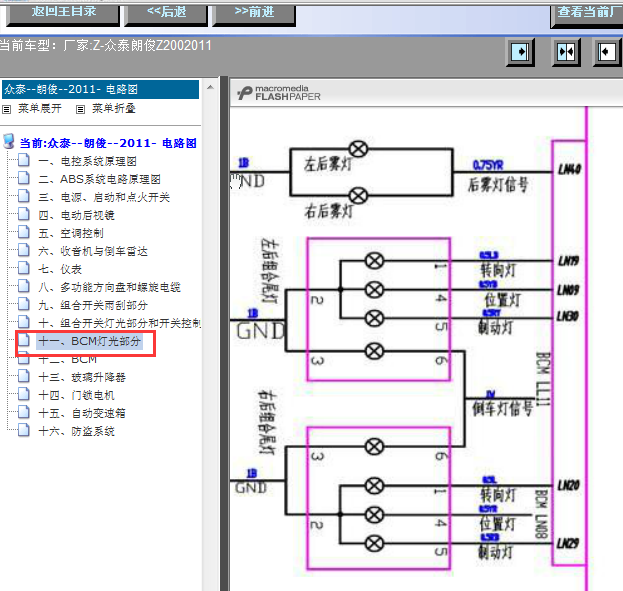Click page icon of 十一、BCM灯光部分
The width and height of the screenshot is (623, 591).
(23, 340)
